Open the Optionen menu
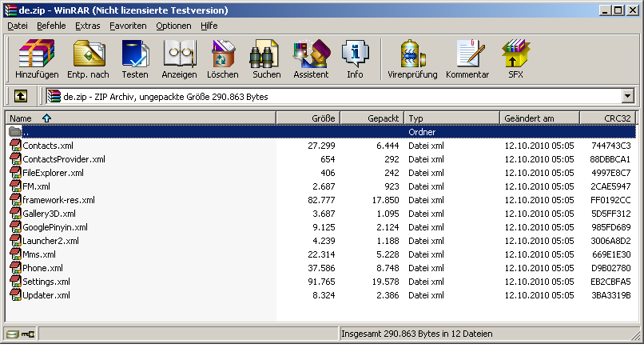 [173, 26]
